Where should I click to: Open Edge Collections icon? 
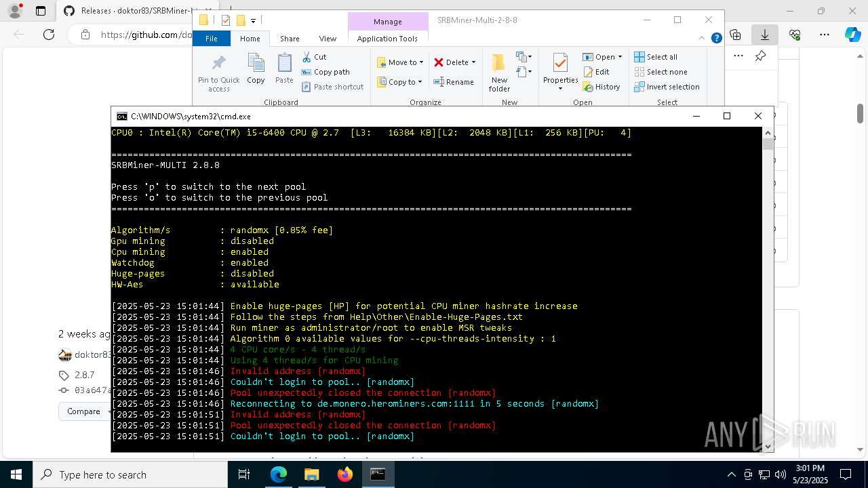coord(736,35)
